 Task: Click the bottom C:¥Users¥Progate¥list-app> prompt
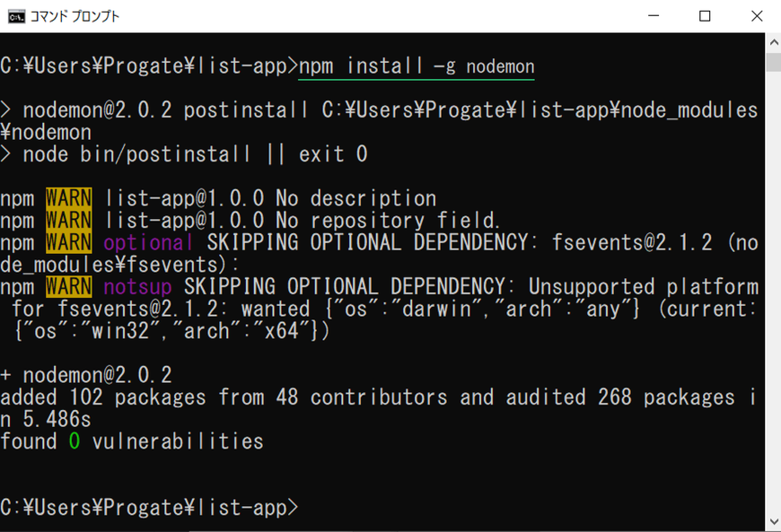149,508
